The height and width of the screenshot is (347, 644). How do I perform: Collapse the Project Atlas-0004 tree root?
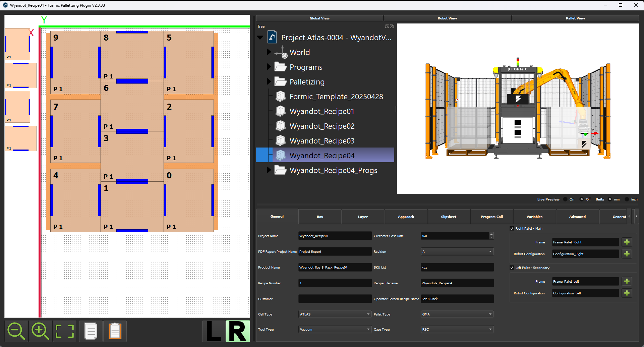[260, 38]
